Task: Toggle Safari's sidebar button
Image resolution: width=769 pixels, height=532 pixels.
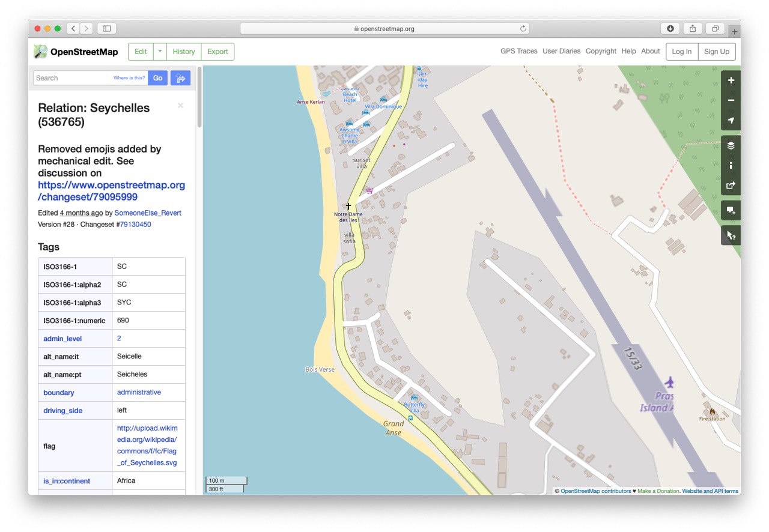Action: pyautogui.click(x=106, y=28)
